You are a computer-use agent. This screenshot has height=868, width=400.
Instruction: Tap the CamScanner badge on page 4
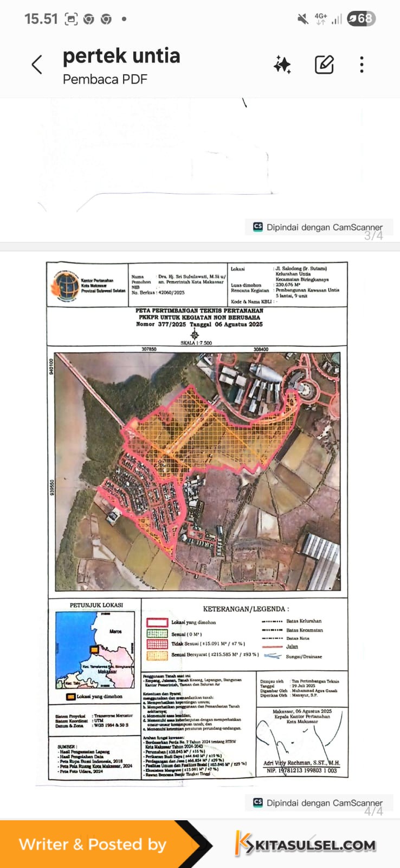pyautogui.click(x=318, y=802)
